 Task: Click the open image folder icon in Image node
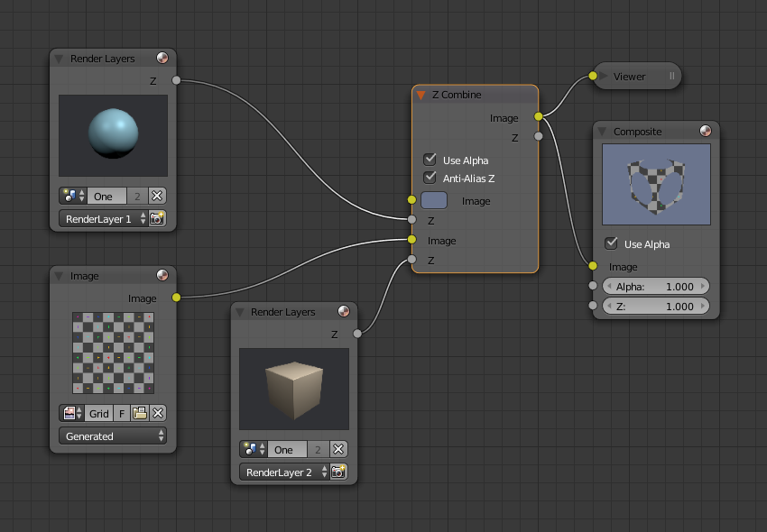[x=140, y=413]
